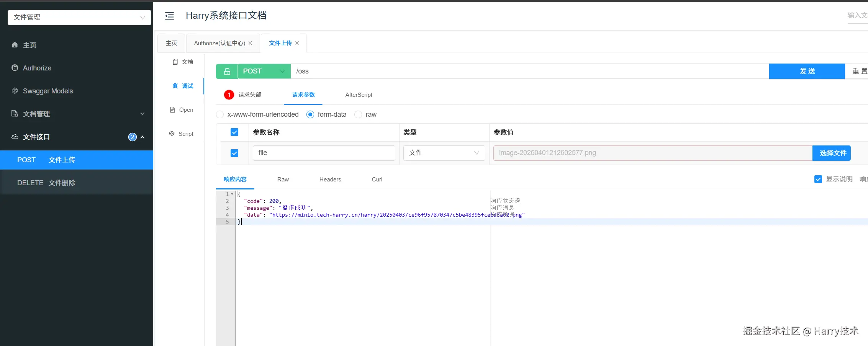Click the Open file icon
Screen dimensions: 868x346
pos(172,110)
